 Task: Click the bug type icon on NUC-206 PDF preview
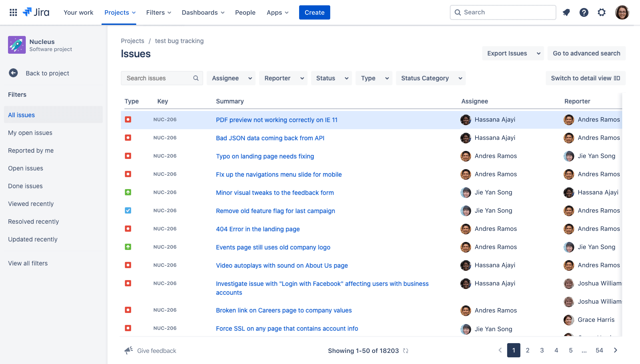(128, 119)
